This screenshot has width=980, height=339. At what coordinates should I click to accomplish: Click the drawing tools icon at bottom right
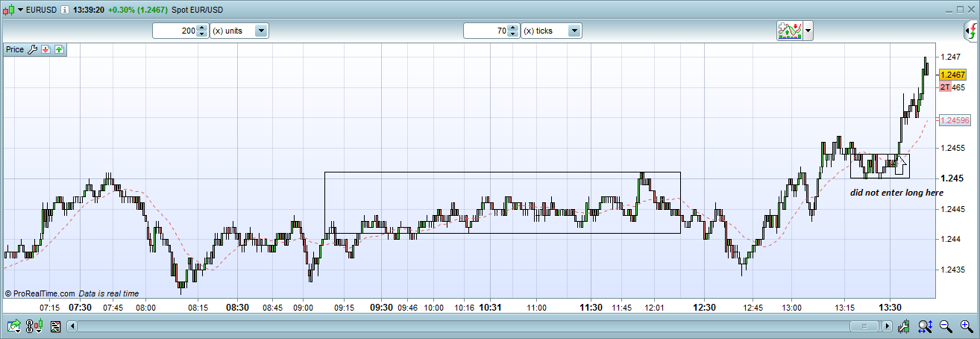coord(904,326)
